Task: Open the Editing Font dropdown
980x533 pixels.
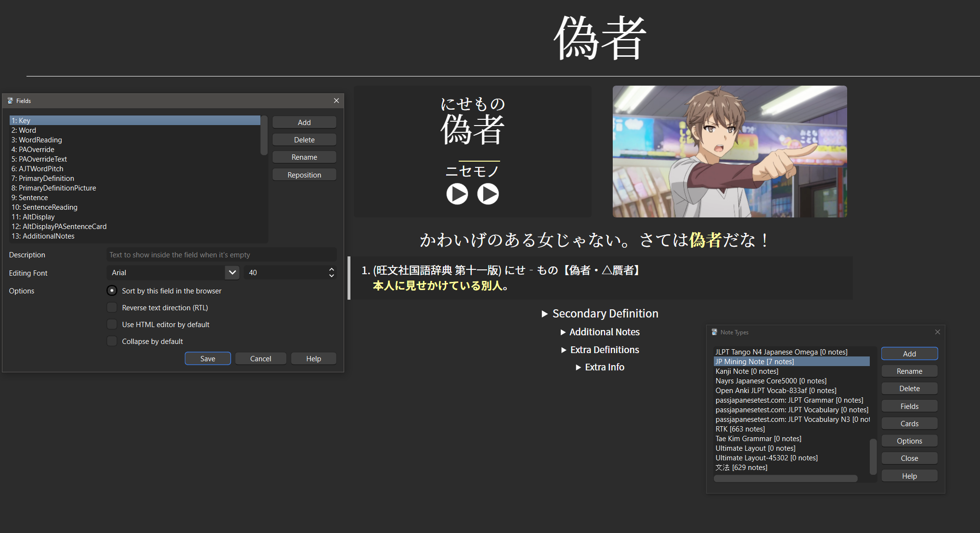Action: 232,272
